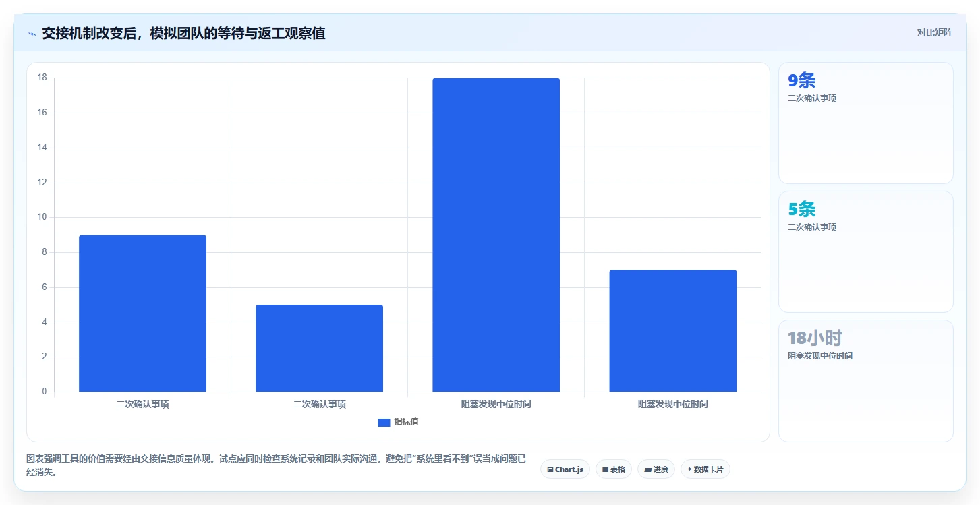Click the y-axis tick label 10
Image resolution: width=980 pixels, height=505 pixels.
coord(42,217)
